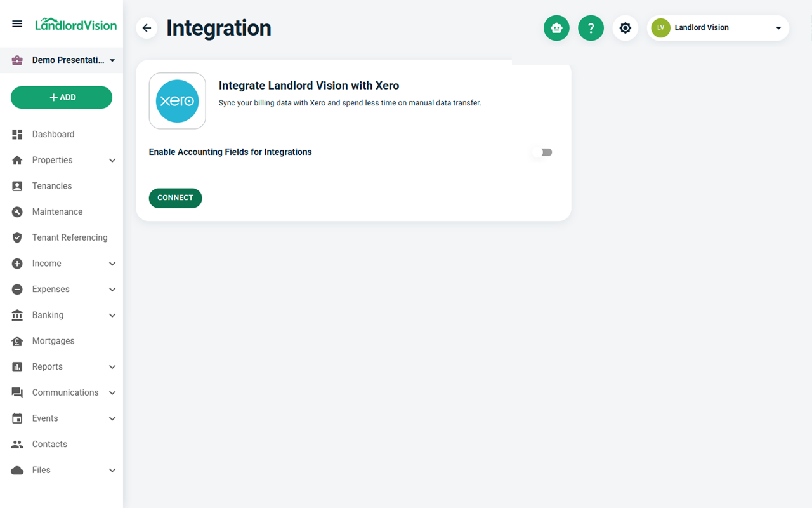
Task: Click the Tenant Referencing shield icon
Action: pos(17,237)
